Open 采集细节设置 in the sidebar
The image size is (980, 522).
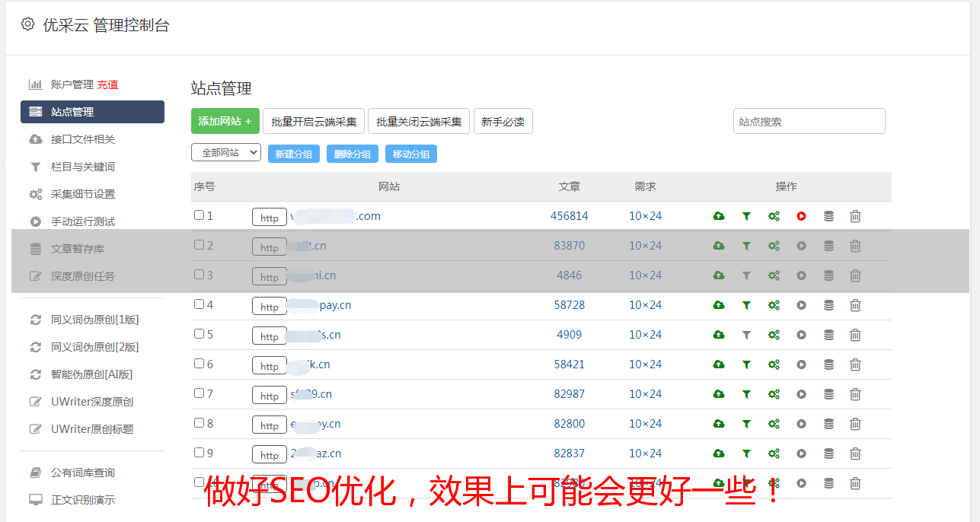tap(83, 194)
